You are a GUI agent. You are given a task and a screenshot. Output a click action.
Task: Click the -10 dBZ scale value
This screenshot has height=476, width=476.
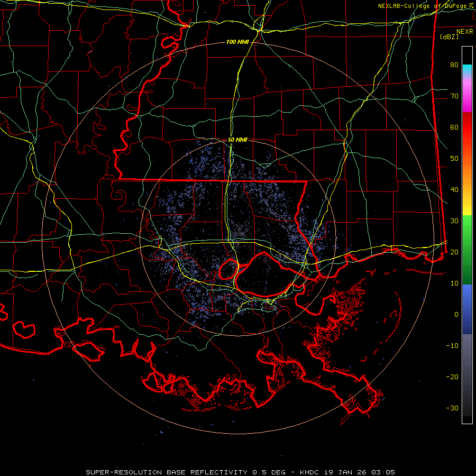[452, 345]
